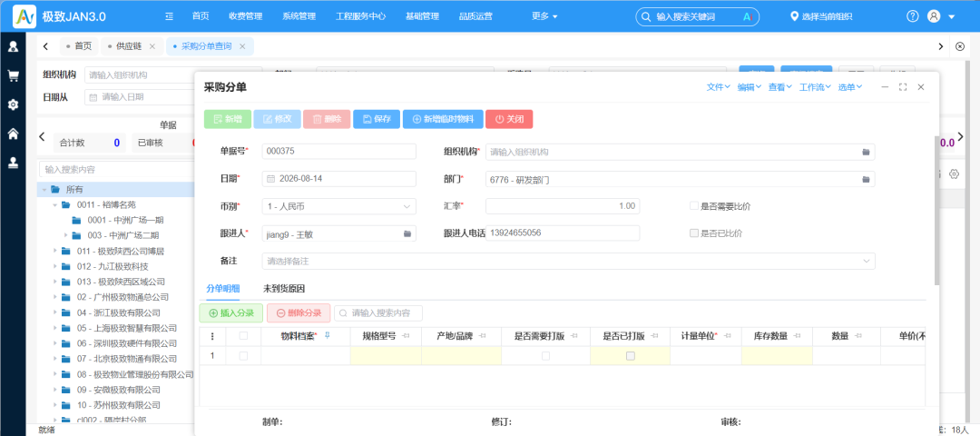Expand the 003 - 中洲广场二期 tree node
The image size is (980, 436).
click(65, 236)
